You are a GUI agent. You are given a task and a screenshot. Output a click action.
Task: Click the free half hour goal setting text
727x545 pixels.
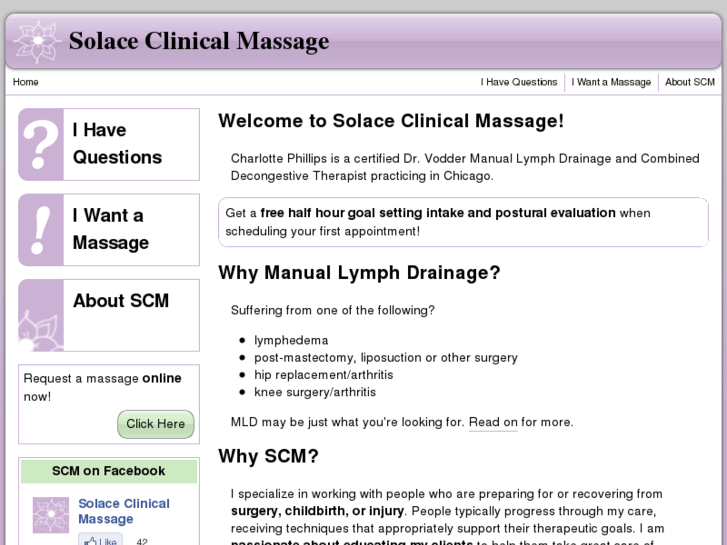(438, 213)
